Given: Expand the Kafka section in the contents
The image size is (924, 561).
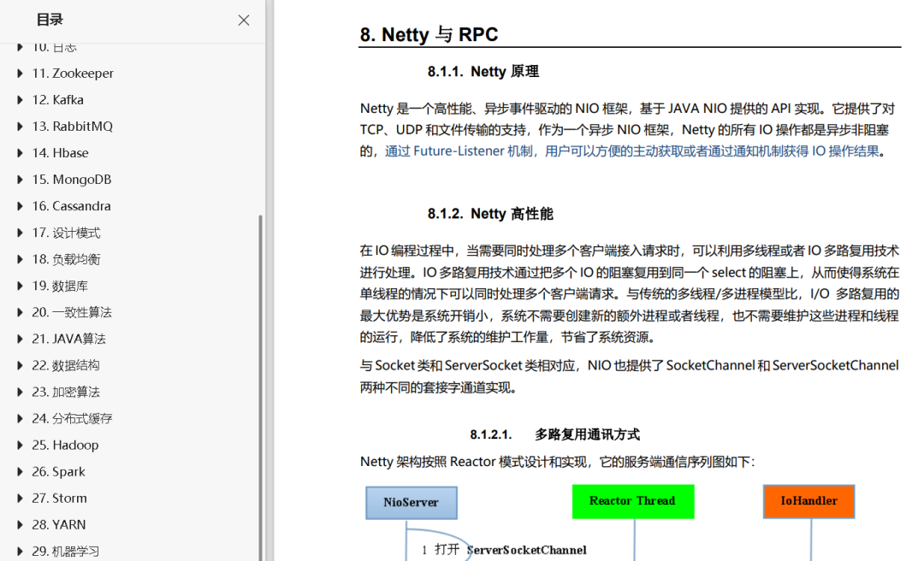Looking at the screenshot, I should pyautogui.click(x=19, y=99).
